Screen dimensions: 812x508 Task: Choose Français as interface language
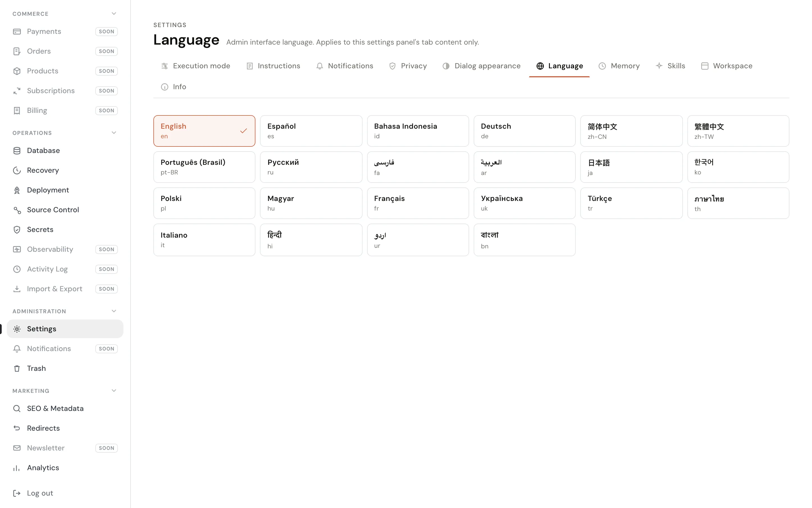click(418, 203)
